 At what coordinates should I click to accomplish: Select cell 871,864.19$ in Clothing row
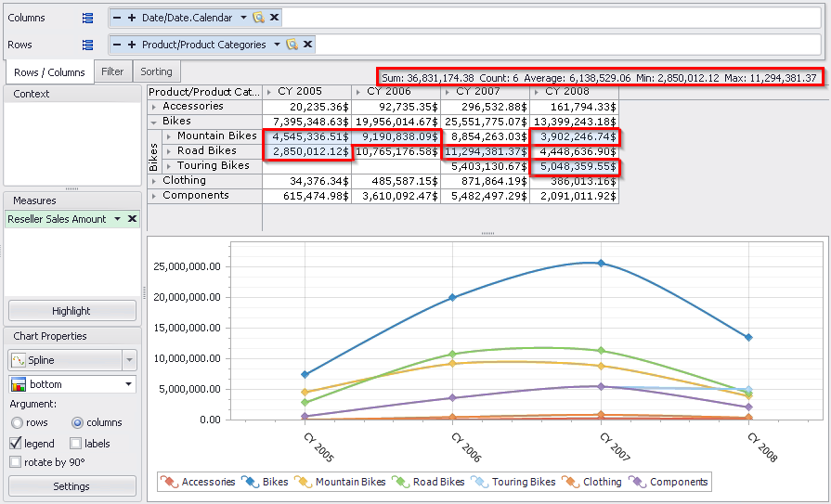485,181
